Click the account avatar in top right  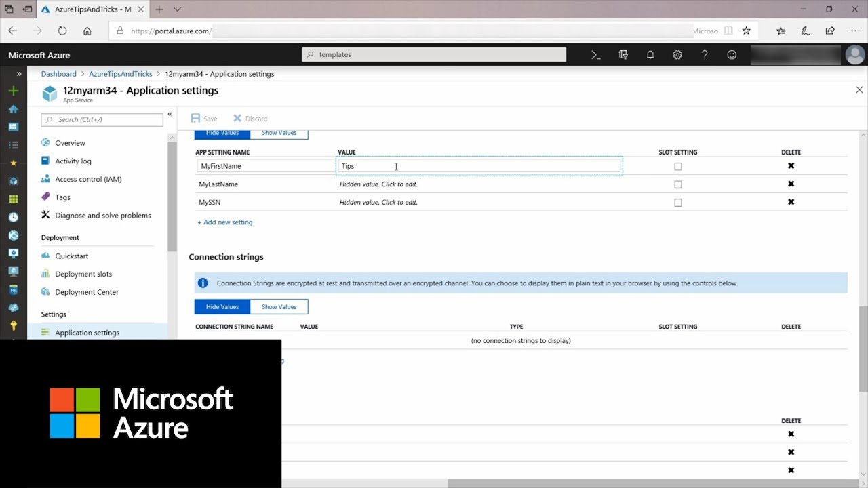pyautogui.click(x=855, y=55)
